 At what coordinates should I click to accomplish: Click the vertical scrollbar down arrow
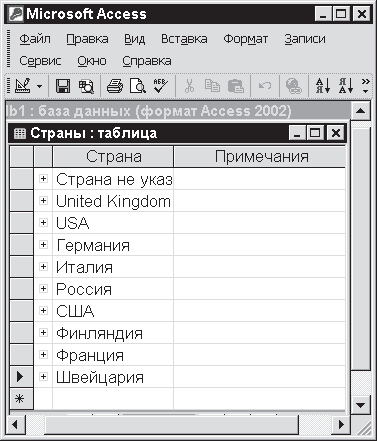tap(361, 405)
